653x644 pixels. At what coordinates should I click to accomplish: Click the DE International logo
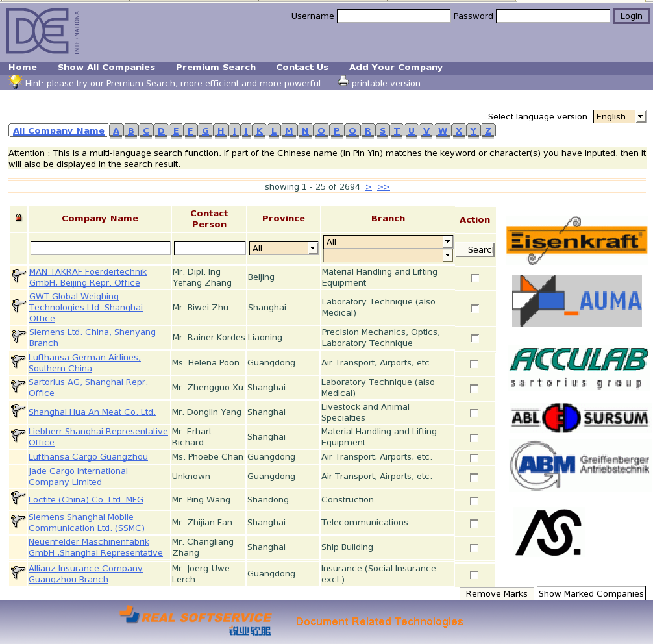(43, 31)
